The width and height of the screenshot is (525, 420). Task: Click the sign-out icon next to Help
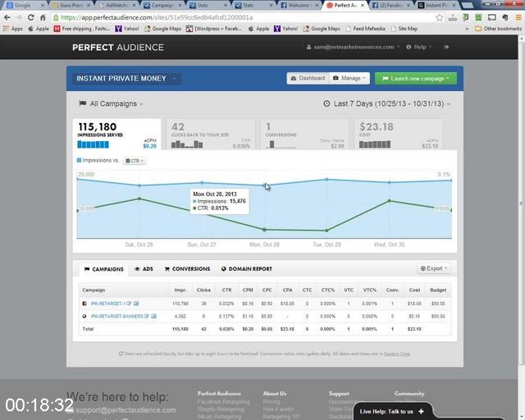(x=446, y=48)
